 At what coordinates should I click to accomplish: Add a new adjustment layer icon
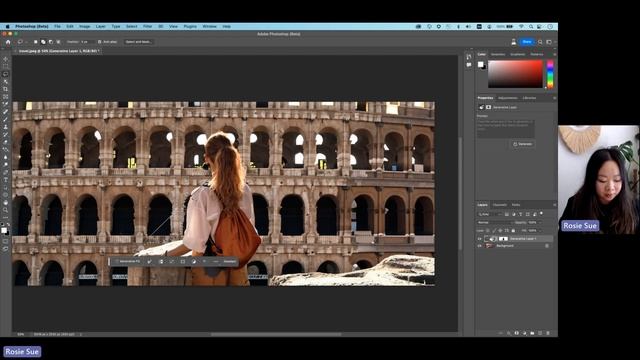[524, 333]
